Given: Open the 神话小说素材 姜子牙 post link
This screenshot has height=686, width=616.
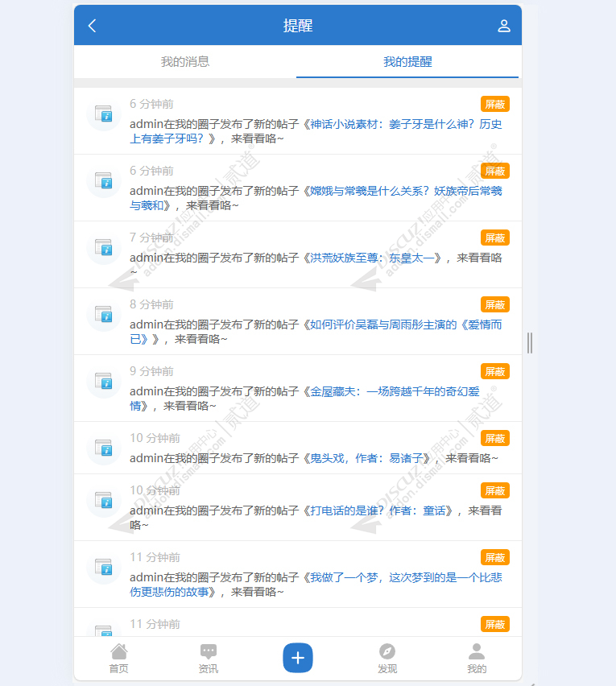Looking at the screenshot, I should click(406, 124).
